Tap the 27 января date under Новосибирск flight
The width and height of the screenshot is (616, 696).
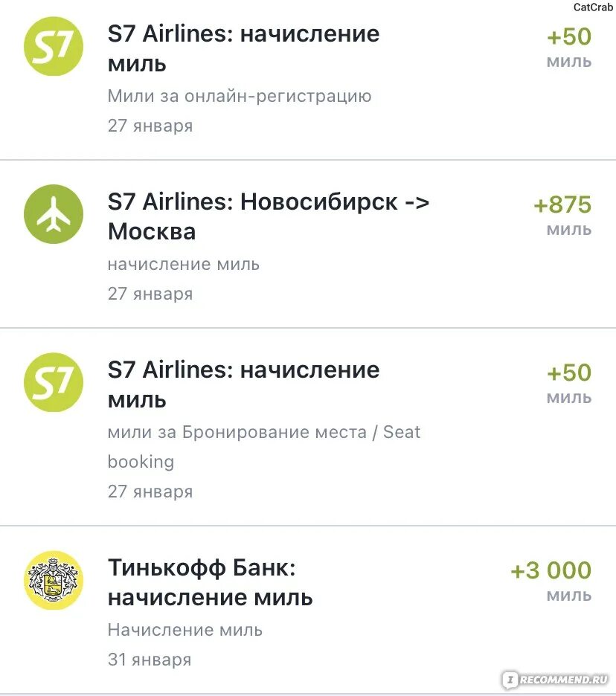pos(150,294)
